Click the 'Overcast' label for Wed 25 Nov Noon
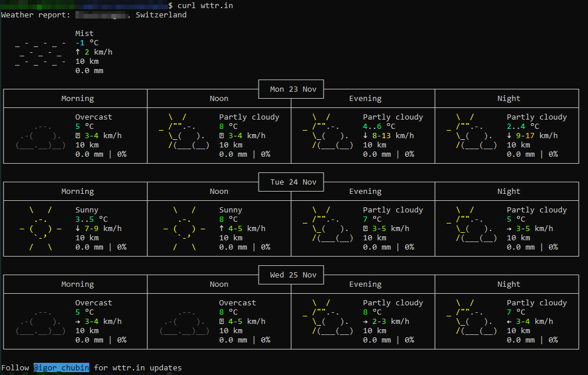 pyautogui.click(x=237, y=302)
